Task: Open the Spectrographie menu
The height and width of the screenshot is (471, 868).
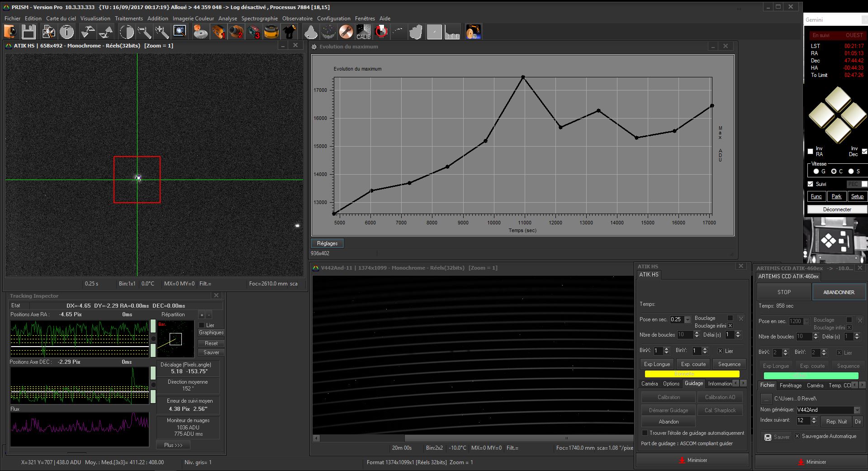Action: (x=259, y=19)
